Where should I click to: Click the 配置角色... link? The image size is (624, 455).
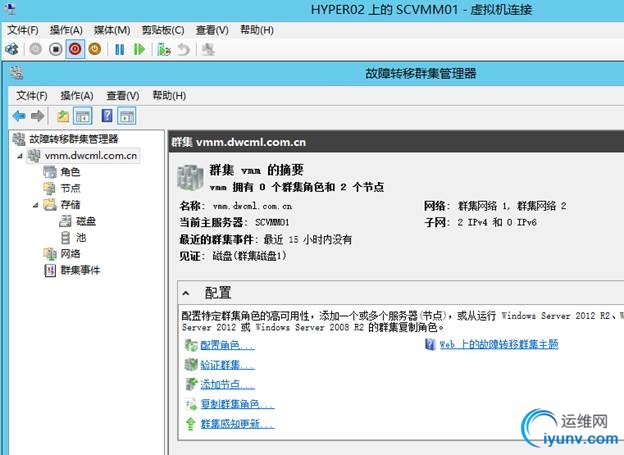(227, 345)
